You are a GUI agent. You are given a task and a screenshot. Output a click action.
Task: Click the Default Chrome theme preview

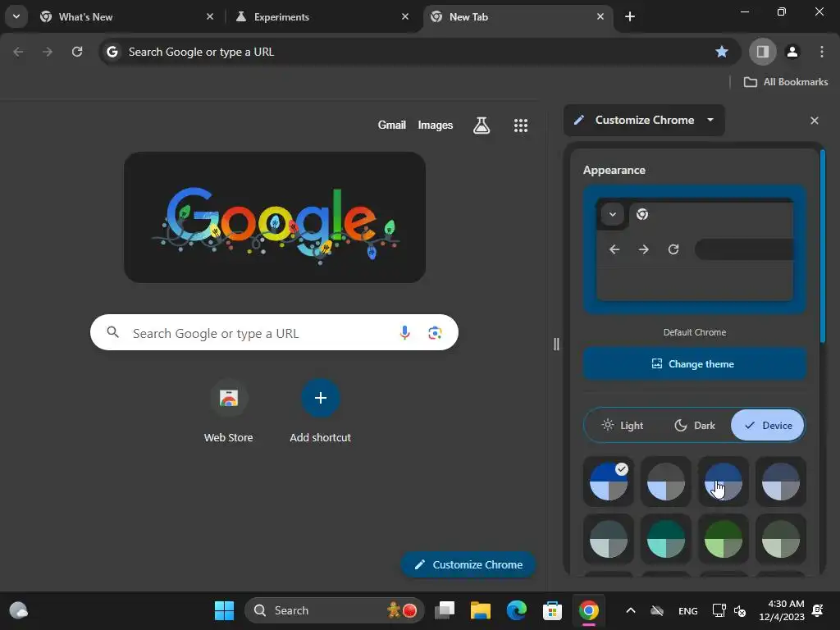[695, 249]
